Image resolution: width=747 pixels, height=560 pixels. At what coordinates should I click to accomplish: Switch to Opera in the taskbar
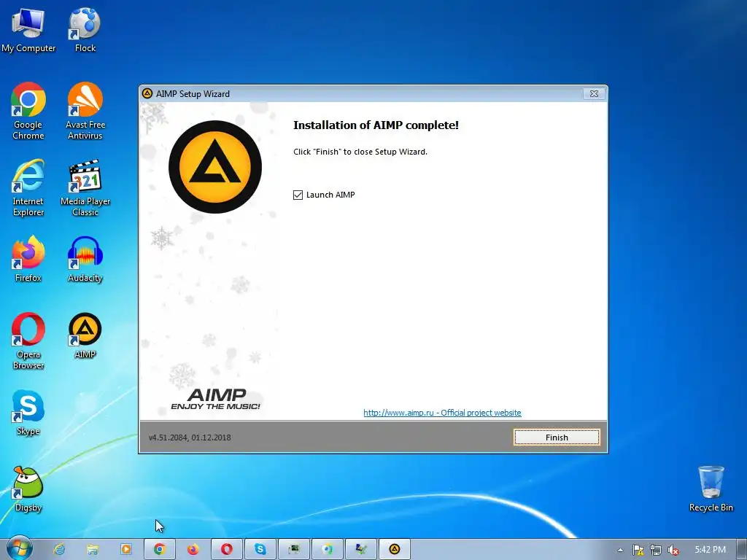(227, 549)
